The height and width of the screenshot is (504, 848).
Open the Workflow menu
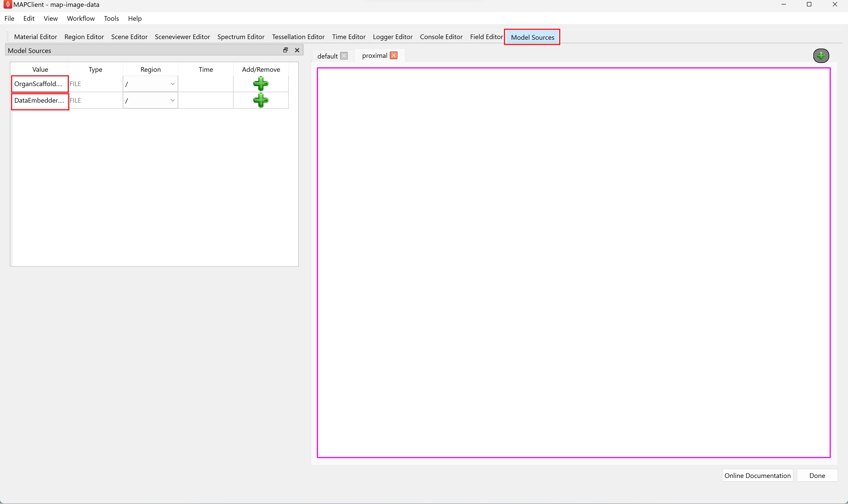pos(81,18)
